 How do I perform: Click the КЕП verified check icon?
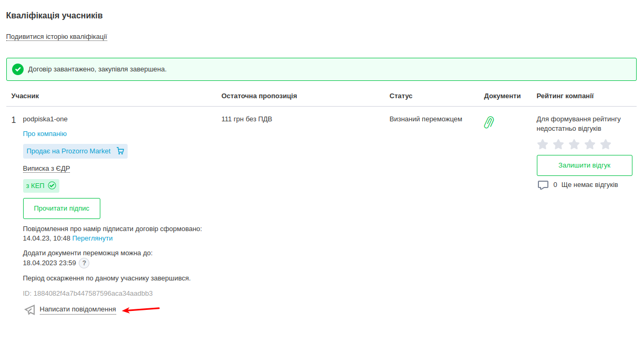51,185
